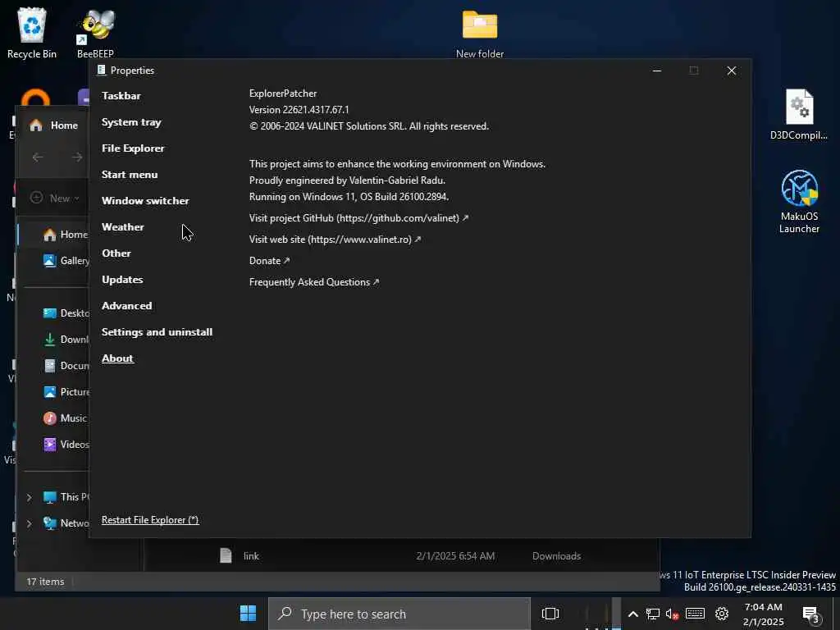Open the notification center icon

[811, 614]
